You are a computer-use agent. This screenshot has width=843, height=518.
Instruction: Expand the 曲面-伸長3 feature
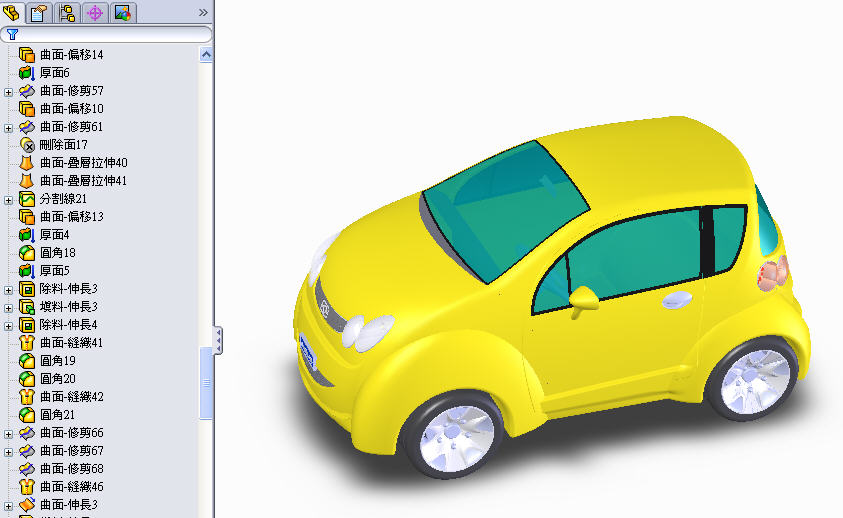(8, 506)
